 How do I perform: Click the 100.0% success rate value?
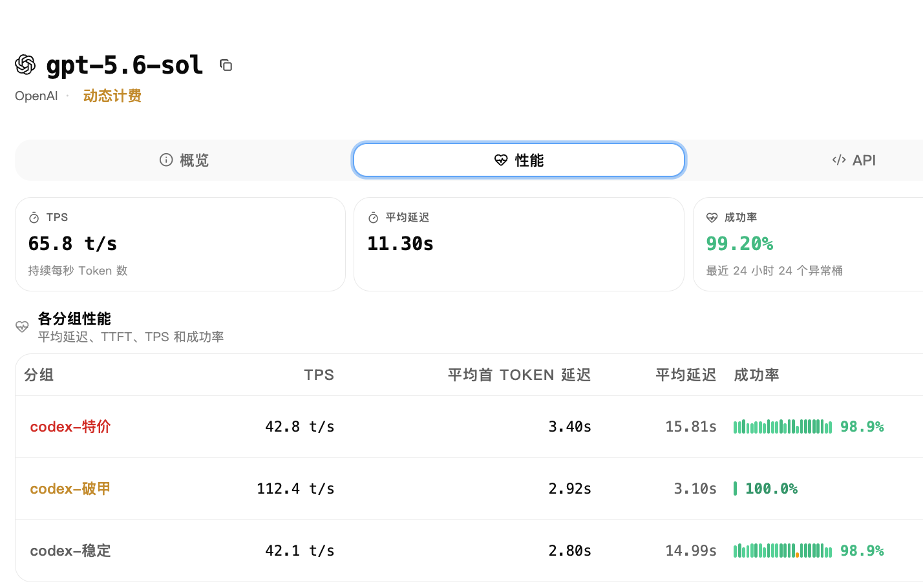pyautogui.click(x=772, y=488)
